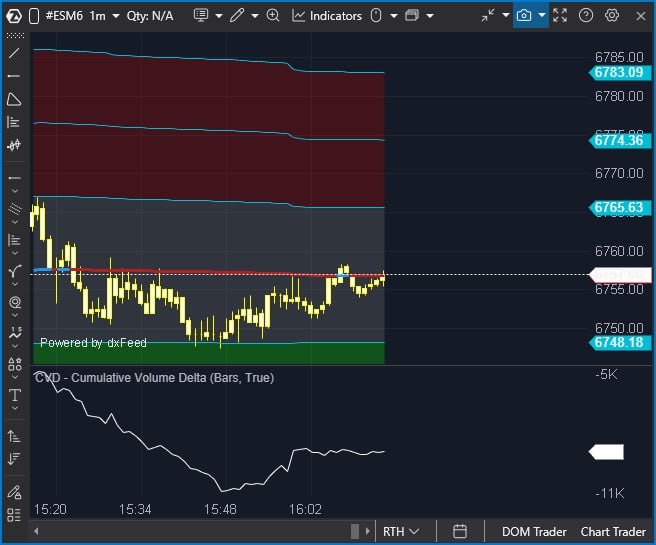
Task: Open the help question mark icon
Action: click(586, 15)
